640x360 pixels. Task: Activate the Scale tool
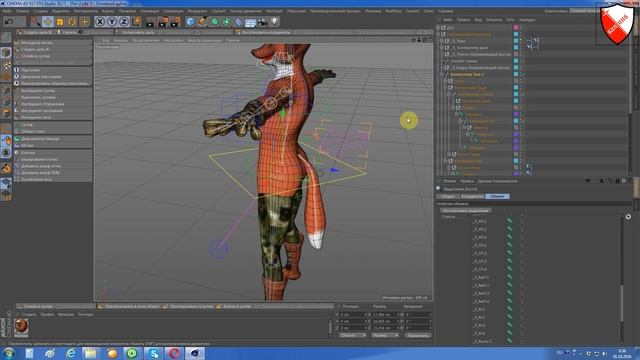[x=60, y=22]
